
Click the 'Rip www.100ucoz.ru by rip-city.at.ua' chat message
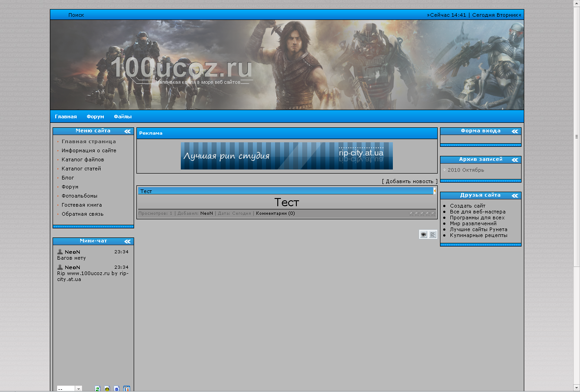[x=93, y=276]
